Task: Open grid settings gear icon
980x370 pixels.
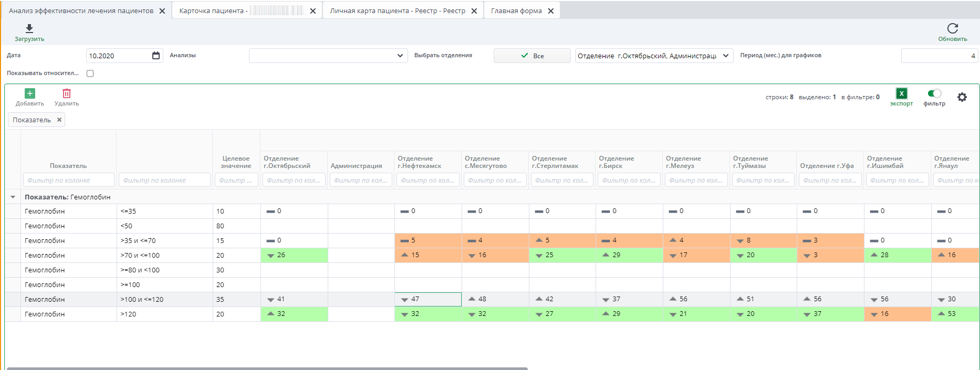Action: [962, 97]
